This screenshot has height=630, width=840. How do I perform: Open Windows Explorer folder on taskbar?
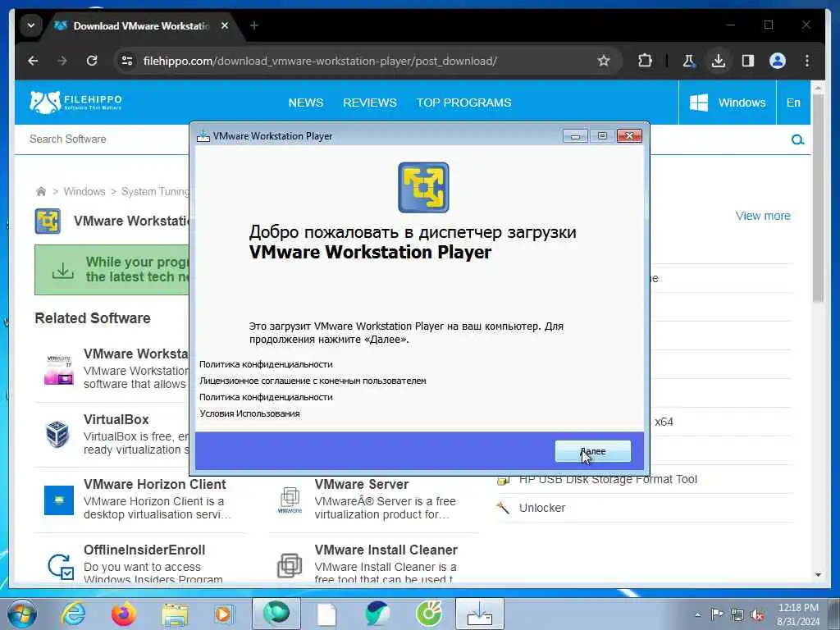click(x=176, y=614)
